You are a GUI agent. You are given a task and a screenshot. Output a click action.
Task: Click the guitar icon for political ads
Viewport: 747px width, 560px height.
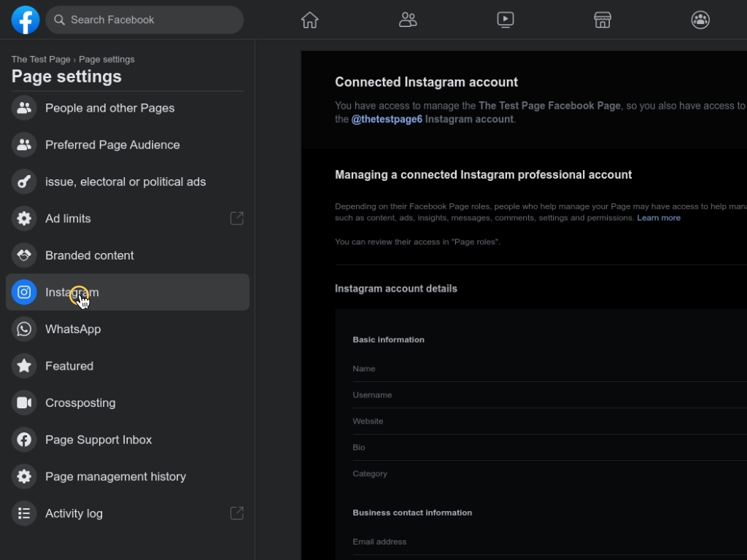tap(24, 182)
